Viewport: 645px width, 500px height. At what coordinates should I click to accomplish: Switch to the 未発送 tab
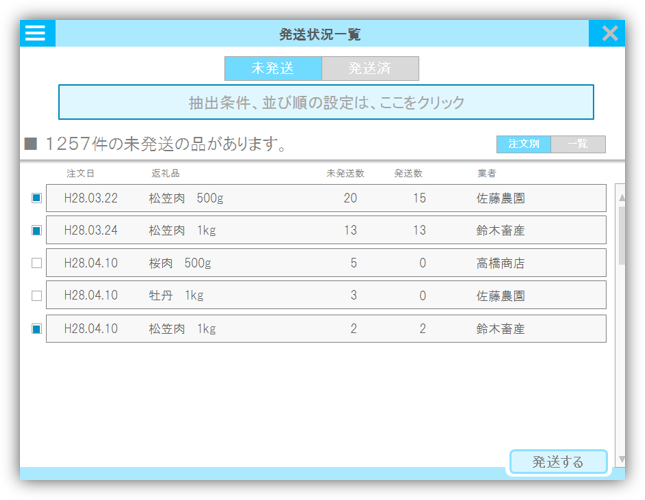point(272,69)
